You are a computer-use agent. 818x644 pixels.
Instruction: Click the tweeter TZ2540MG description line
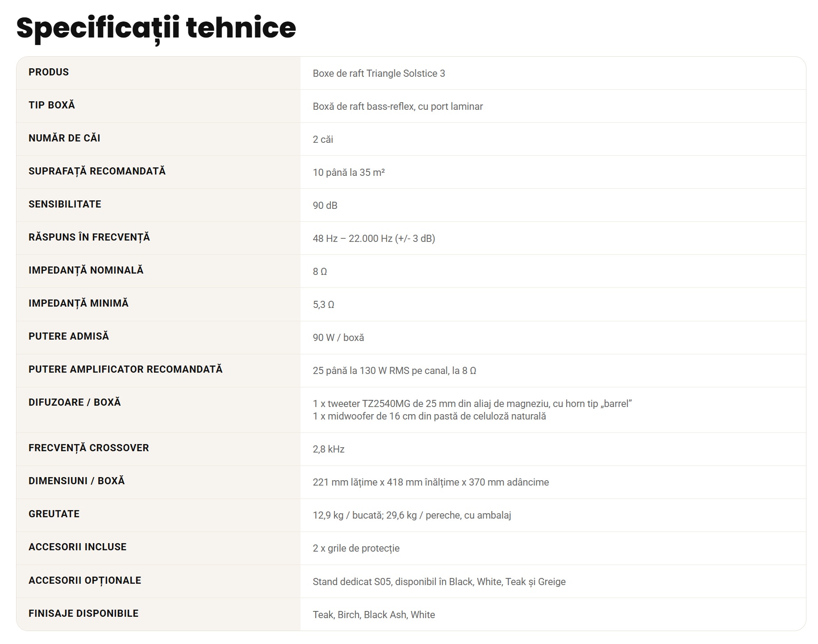472,403
